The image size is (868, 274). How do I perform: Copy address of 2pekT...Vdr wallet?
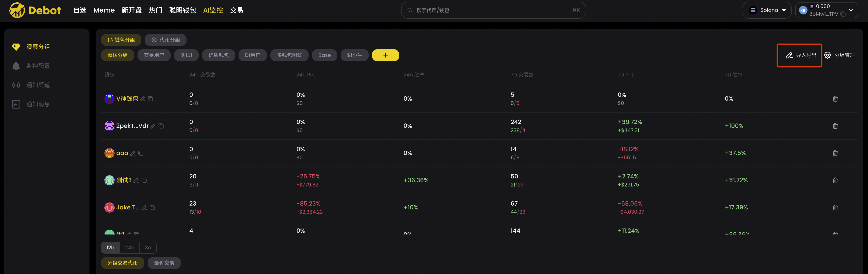coord(161,126)
